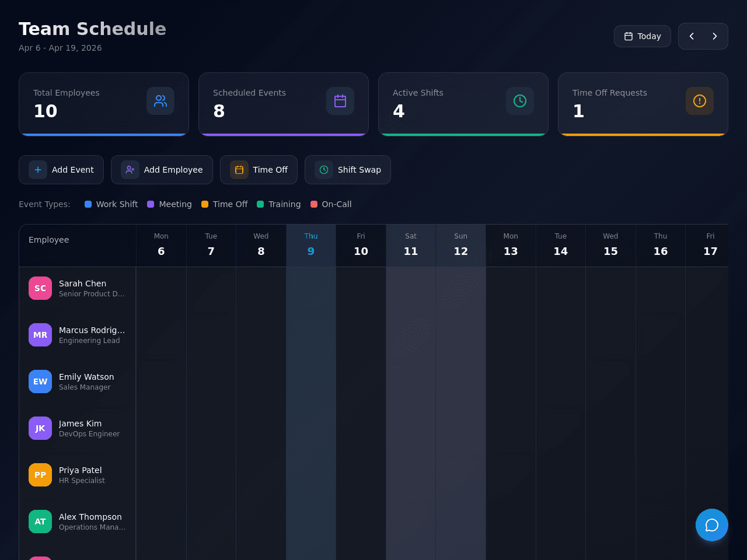This screenshot has width=747, height=560.
Task: Select today's Thu 9 column header
Action: 311,246
